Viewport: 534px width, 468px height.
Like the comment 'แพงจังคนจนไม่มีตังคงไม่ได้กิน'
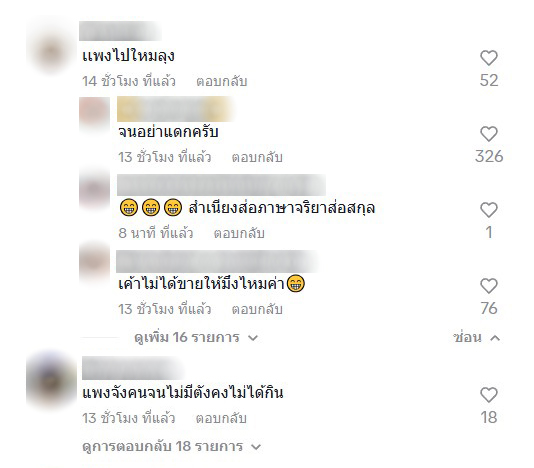(489, 395)
